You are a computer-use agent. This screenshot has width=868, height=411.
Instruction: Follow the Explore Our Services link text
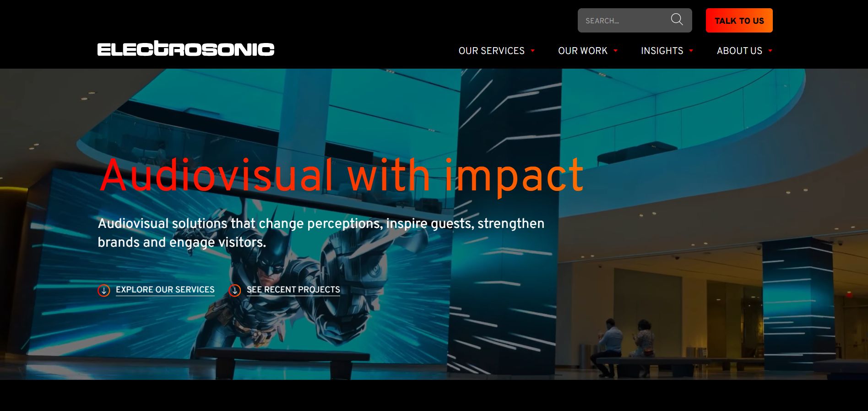click(165, 290)
